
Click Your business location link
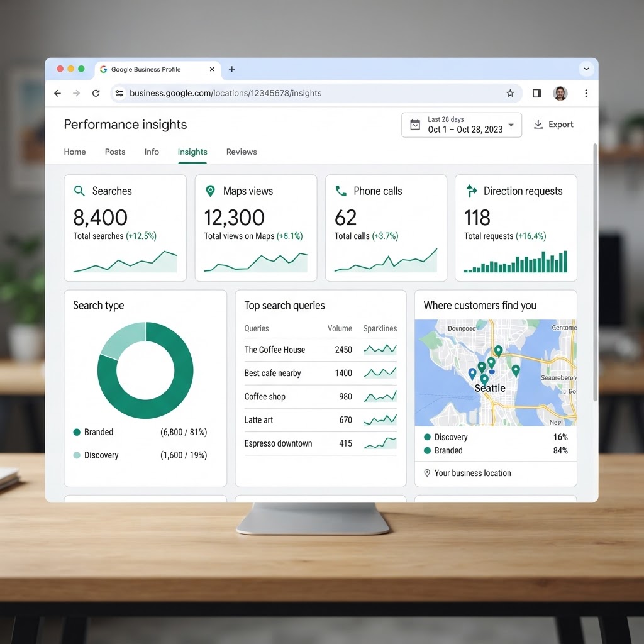click(x=473, y=473)
